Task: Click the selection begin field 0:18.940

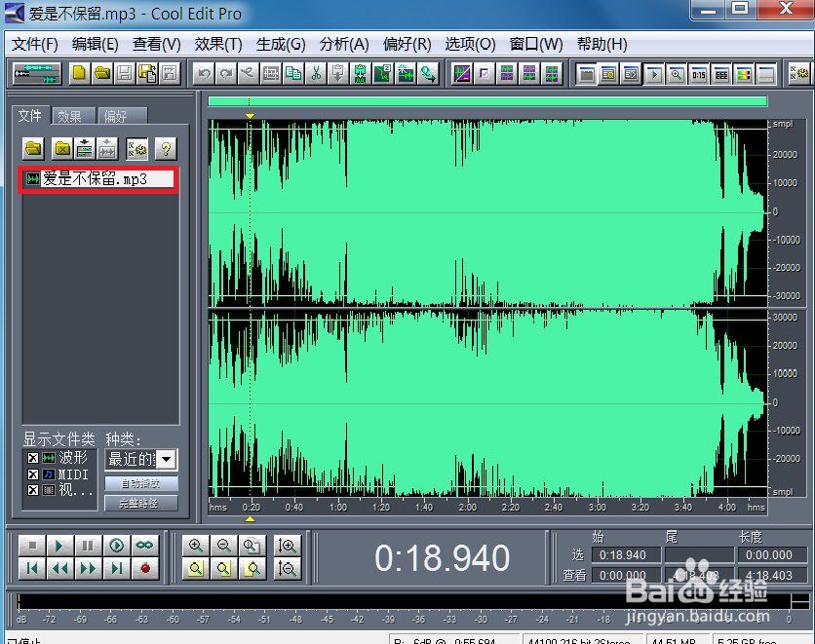Action: [x=626, y=554]
